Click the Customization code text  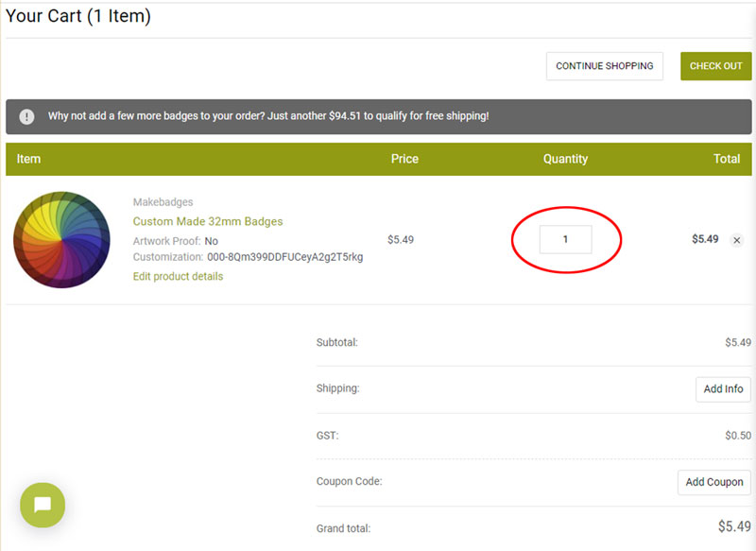tap(284, 257)
